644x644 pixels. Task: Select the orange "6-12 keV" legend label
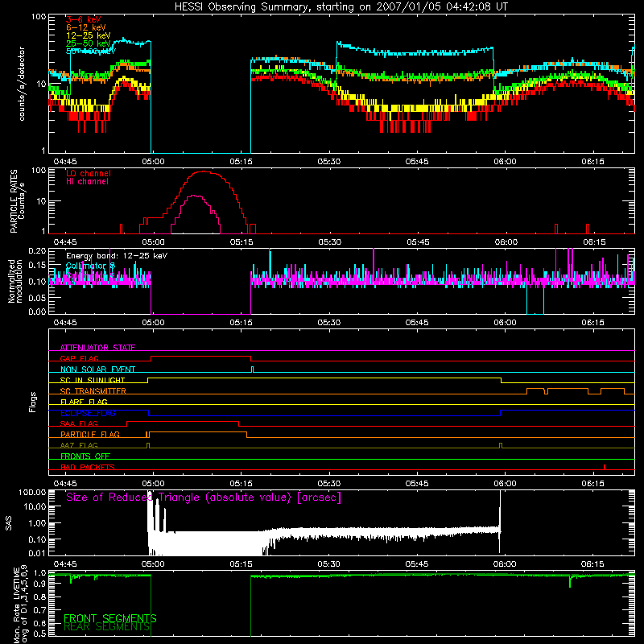click(x=86, y=27)
